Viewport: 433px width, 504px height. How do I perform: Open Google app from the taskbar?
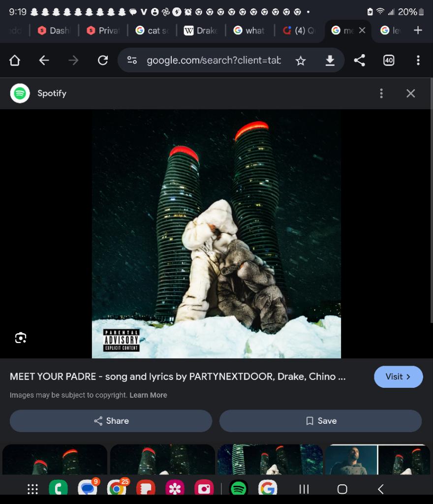(268, 488)
